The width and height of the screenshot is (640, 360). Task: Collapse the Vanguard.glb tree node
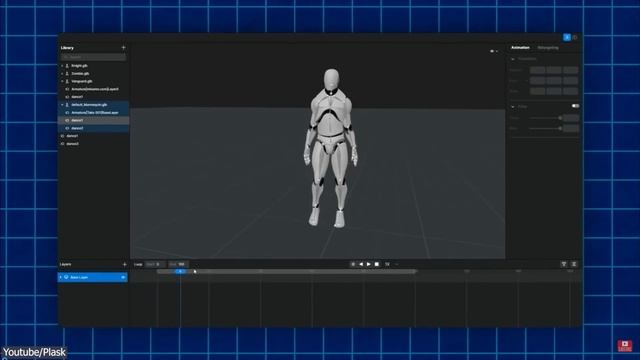pos(62,81)
